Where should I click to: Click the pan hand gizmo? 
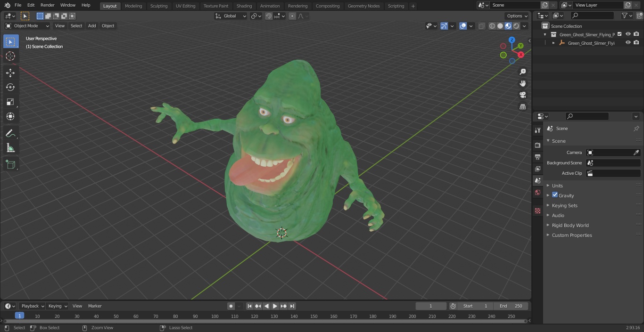(522, 83)
